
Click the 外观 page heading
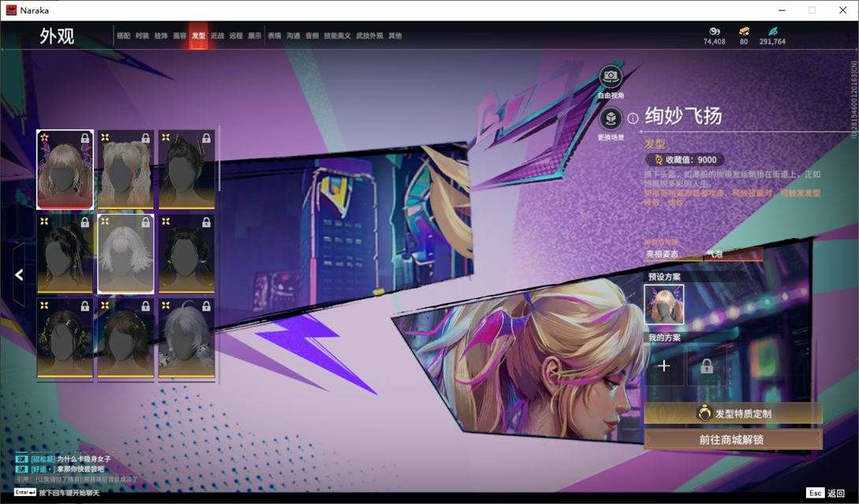pyautogui.click(x=57, y=35)
